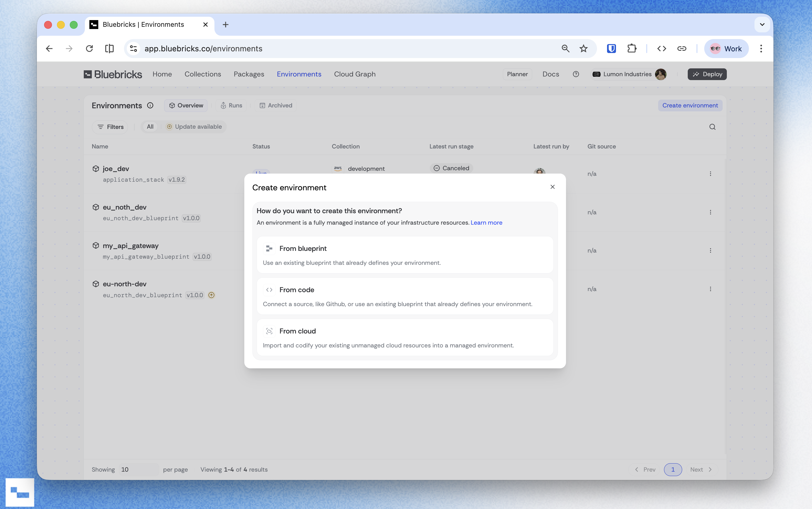Viewport: 812px width, 509px height.
Task: Open the Planner button
Action: [x=517, y=74]
